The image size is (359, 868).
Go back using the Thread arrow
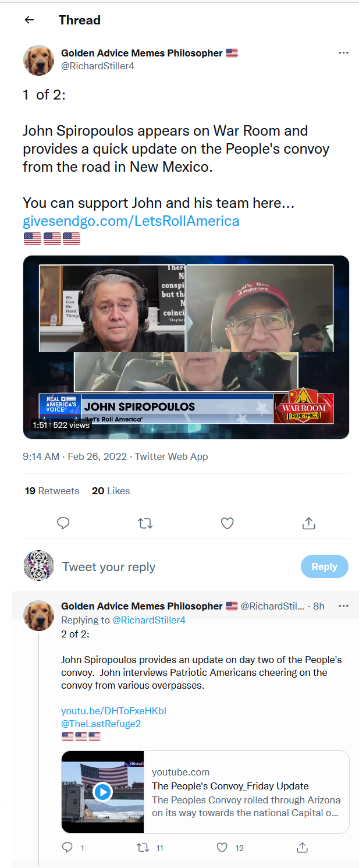(x=29, y=20)
